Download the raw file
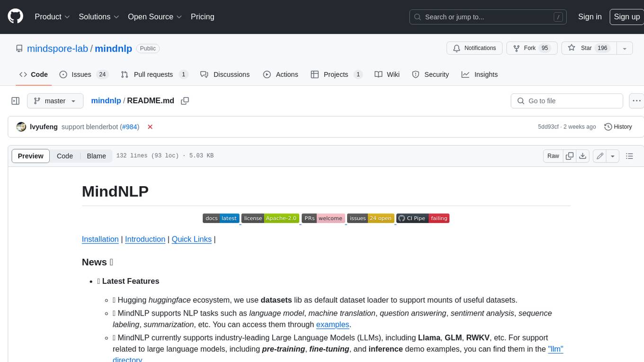The width and height of the screenshot is (644, 362). pos(583,156)
